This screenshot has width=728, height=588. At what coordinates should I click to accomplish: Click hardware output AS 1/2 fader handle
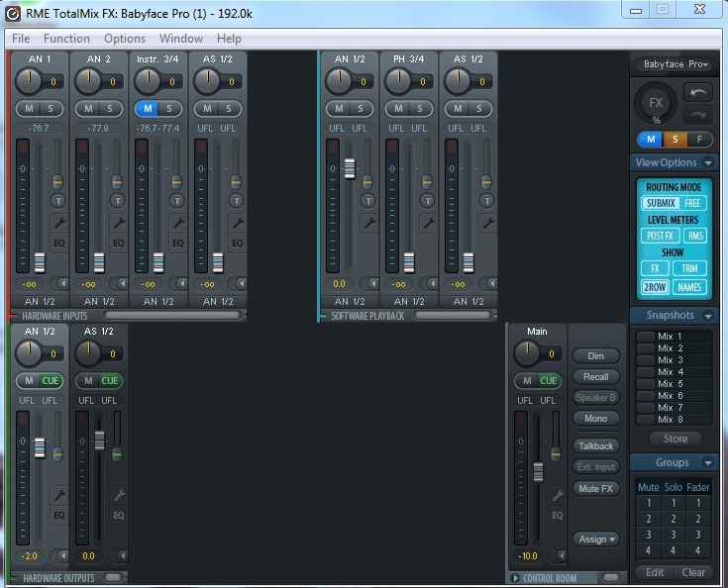click(99, 441)
